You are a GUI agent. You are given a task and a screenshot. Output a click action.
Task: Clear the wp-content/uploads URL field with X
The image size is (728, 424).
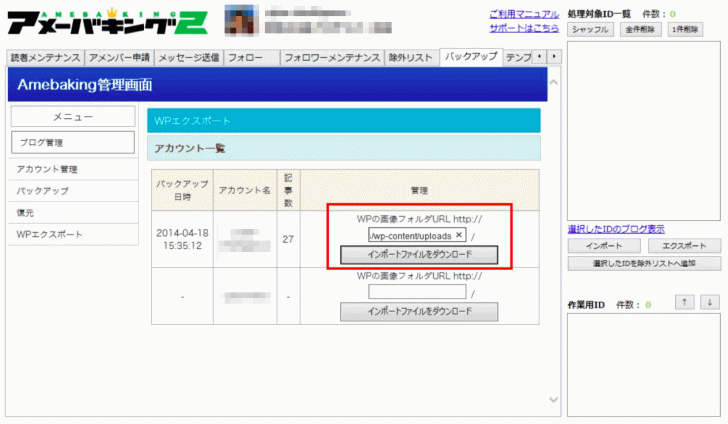(459, 235)
